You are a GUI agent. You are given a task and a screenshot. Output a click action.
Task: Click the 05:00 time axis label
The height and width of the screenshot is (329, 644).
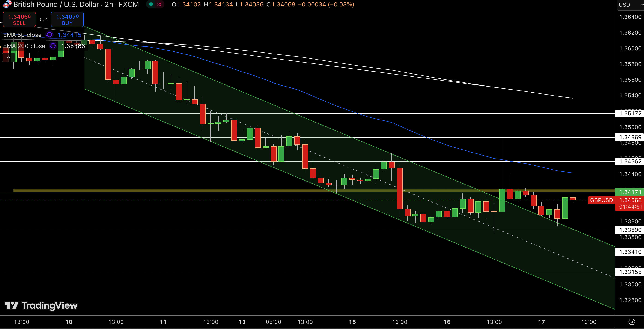coord(274,322)
